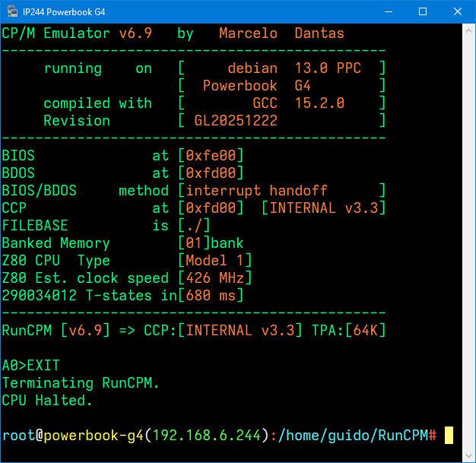Click the yellow terminal cursor block

point(449,435)
